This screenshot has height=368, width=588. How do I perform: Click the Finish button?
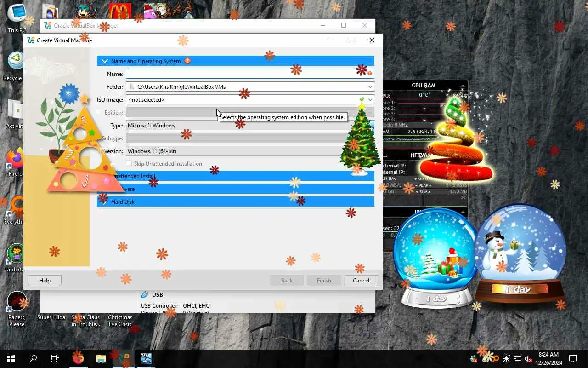tap(324, 280)
